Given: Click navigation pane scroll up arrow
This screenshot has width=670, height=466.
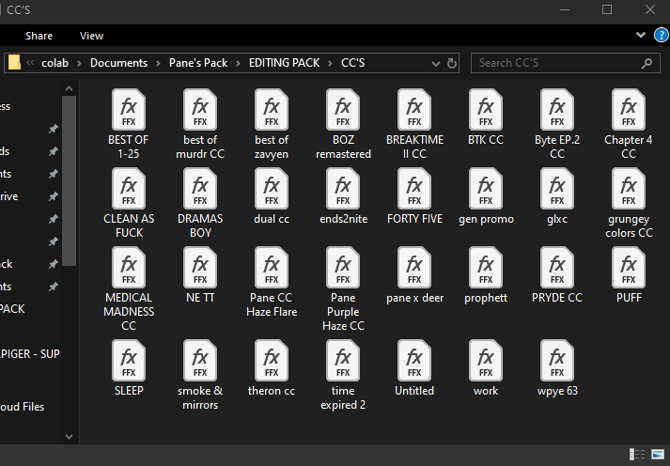Looking at the screenshot, I should [x=69, y=89].
